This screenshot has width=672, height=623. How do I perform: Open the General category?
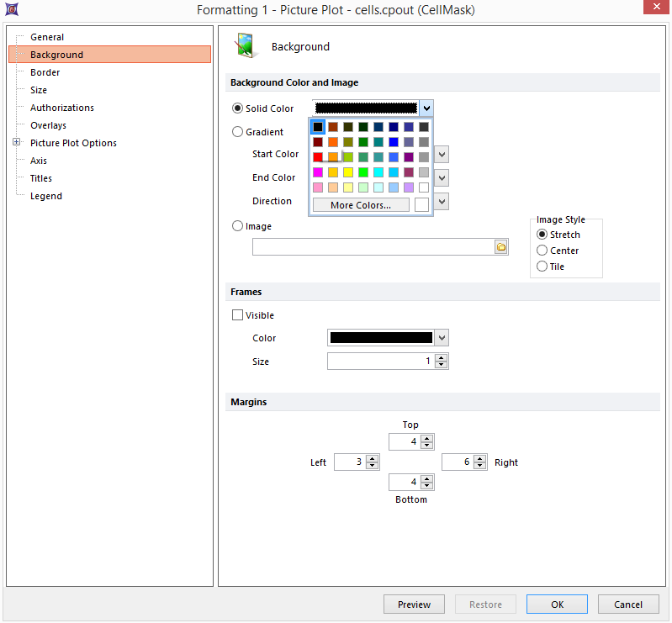tap(47, 37)
